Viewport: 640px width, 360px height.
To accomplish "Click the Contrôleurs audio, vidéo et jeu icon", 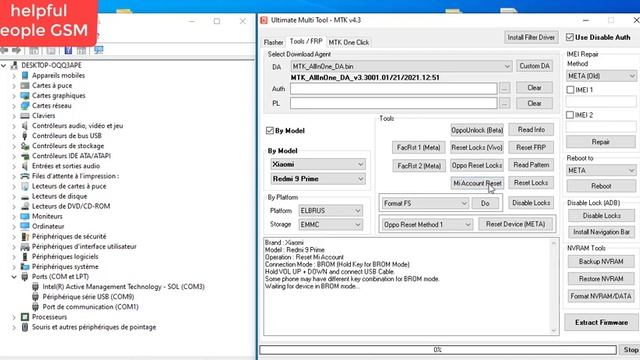I will 25,126.
